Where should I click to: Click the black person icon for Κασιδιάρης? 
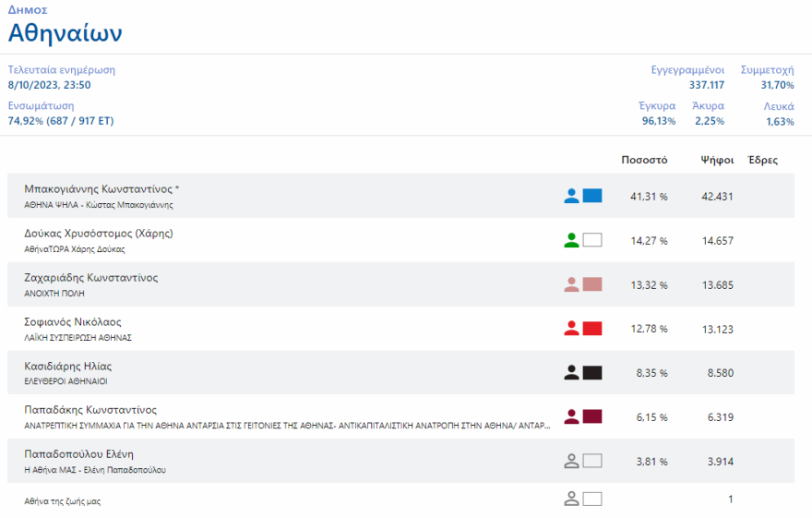(x=572, y=373)
